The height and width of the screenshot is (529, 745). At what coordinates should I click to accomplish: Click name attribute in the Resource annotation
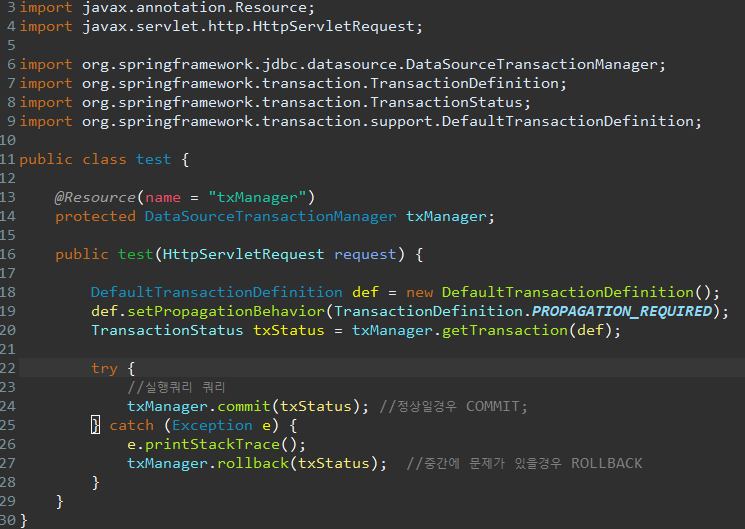pyautogui.click(x=163, y=197)
